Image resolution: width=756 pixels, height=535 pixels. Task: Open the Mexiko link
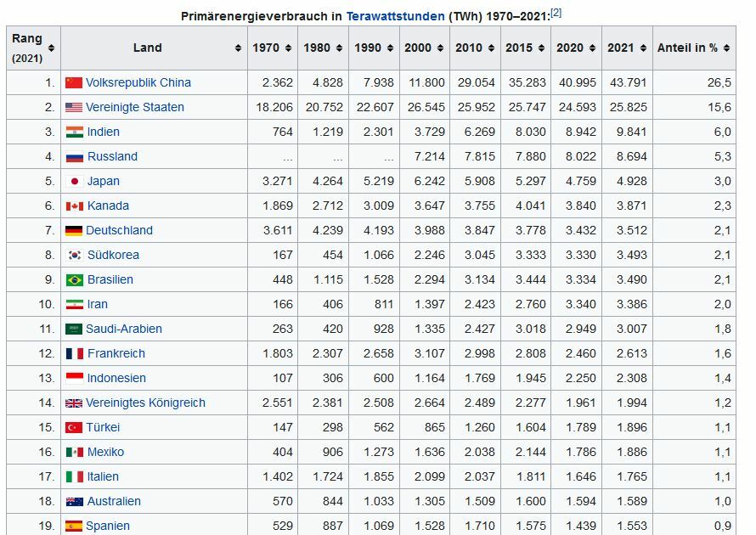click(105, 452)
